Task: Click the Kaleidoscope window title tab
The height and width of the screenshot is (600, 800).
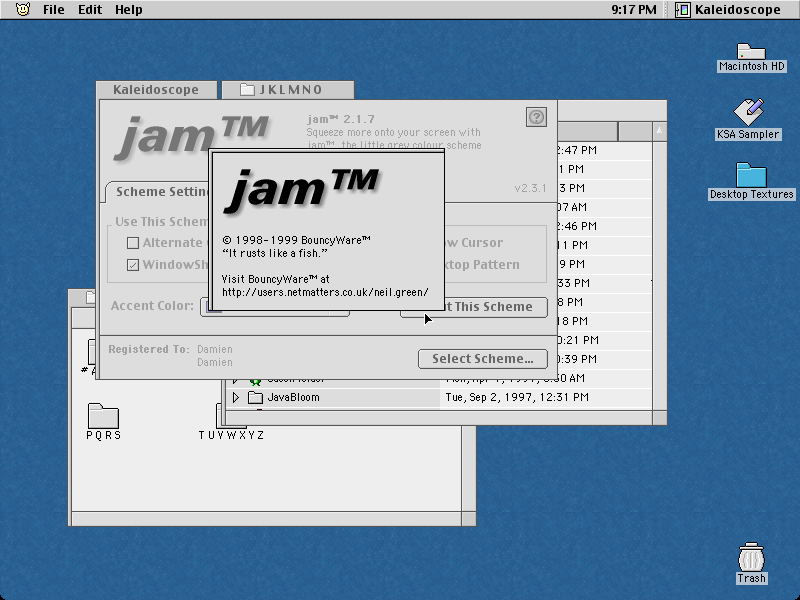Action: [x=156, y=90]
